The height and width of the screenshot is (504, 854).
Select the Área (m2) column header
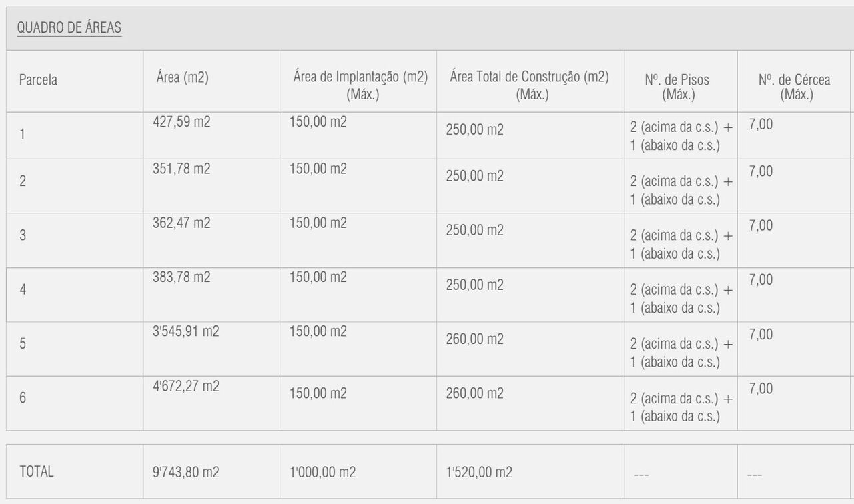[x=182, y=77]
